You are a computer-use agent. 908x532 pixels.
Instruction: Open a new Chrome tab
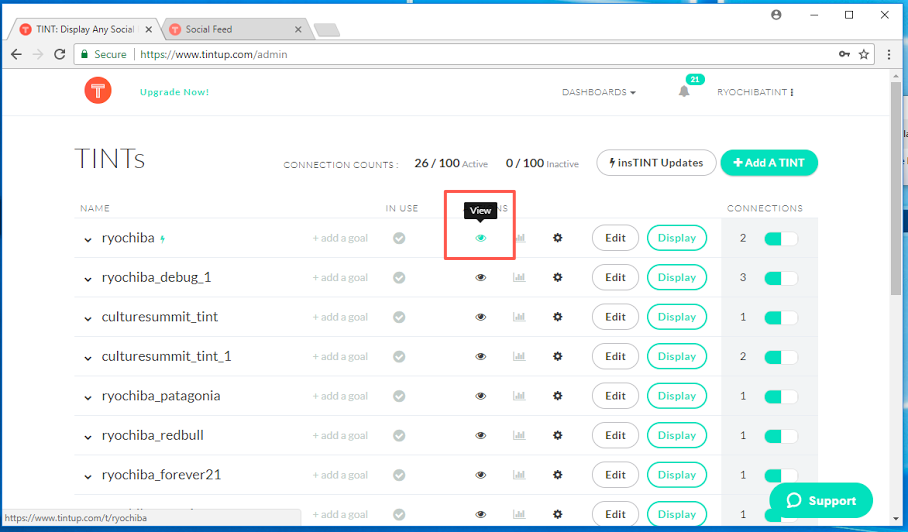coord(327,30)
